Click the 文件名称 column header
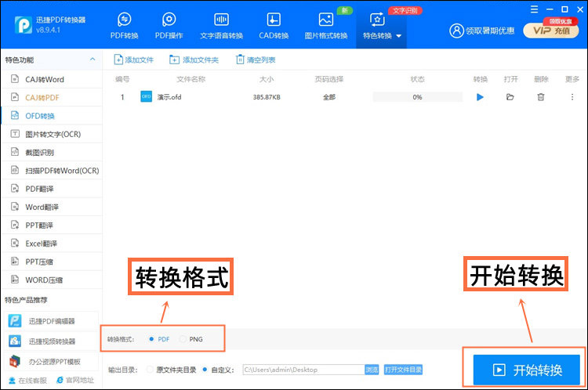Screen dimensions: 588x390 point(191,79)
